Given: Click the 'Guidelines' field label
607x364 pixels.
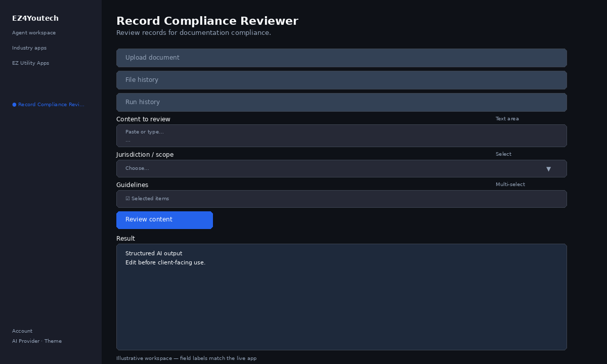Looking at the screenshot, I should click(132, 185).
